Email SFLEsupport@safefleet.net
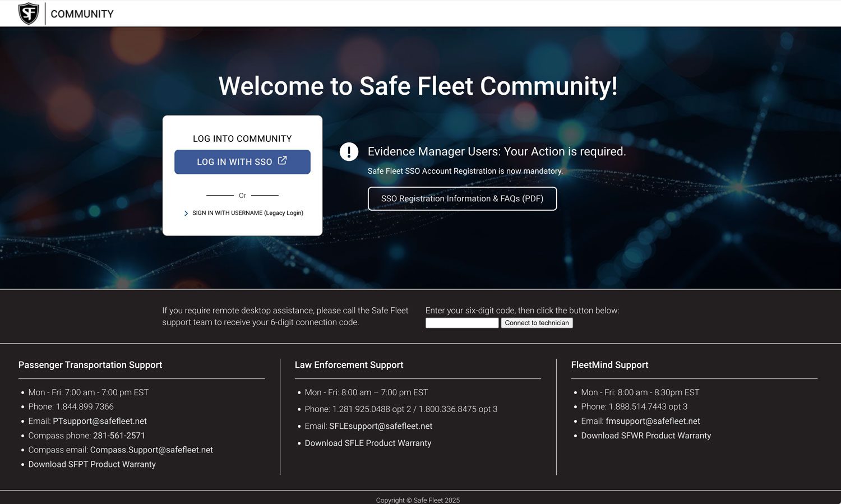Viewport: 841px width, 504px height. click(381, 426)
